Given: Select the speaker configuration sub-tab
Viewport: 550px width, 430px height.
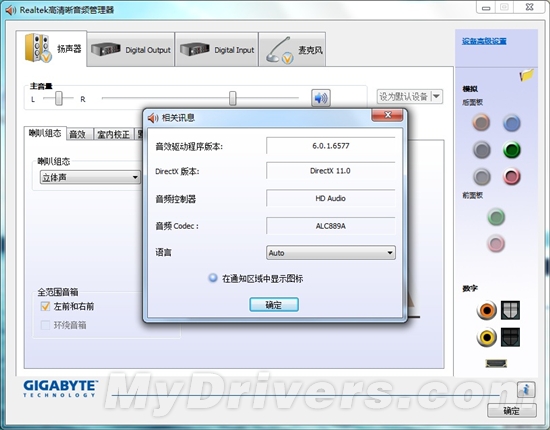Looking at the screenshot, I should (45, 133).
